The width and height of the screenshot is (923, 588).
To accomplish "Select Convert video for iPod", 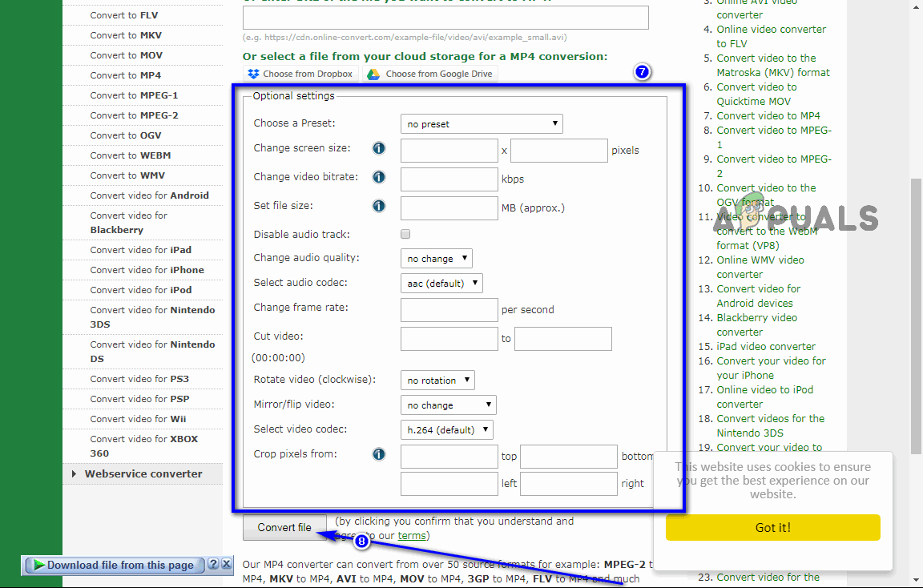I will 141,290.
